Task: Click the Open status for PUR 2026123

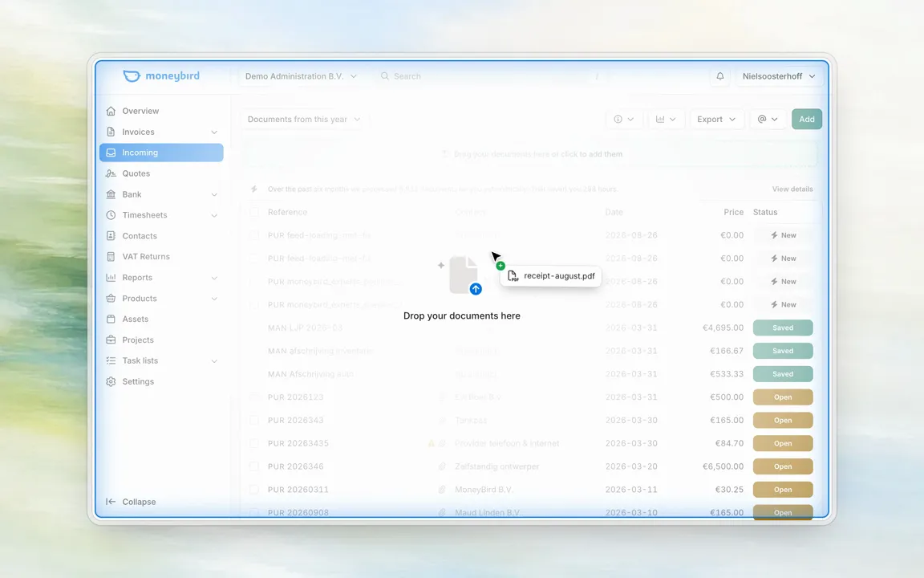Action: coord(783,397)
